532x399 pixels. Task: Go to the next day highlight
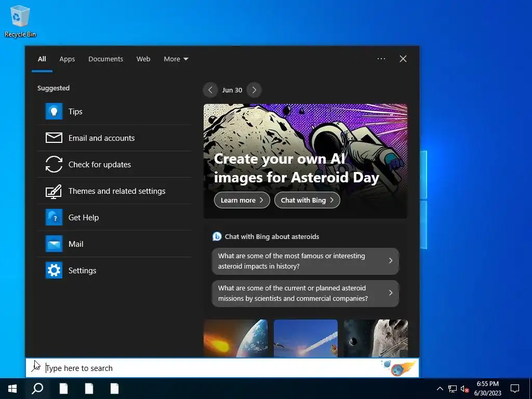tap(254, 90)
